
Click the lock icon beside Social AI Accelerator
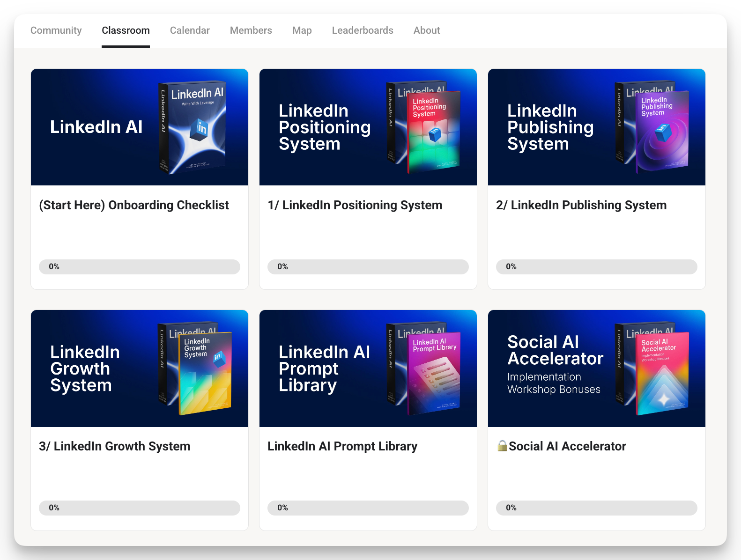[x=502, y=446]
